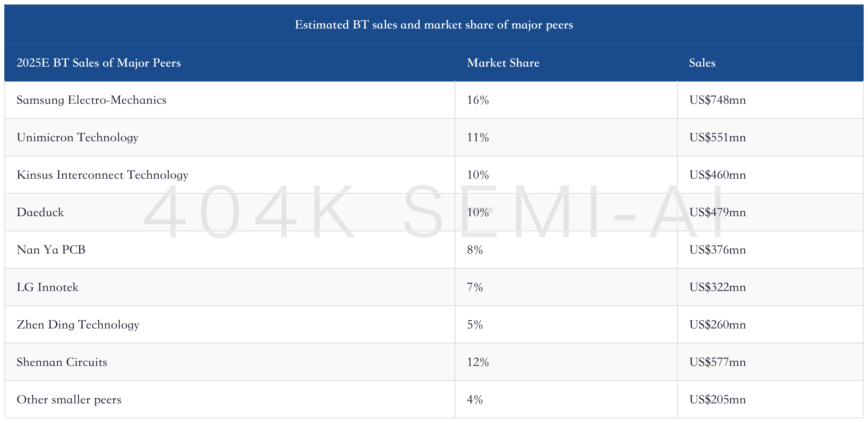The height and width of the screenshot is (423, 868).
Task: Click the LG Innotek row name
Action: [47, 287]
